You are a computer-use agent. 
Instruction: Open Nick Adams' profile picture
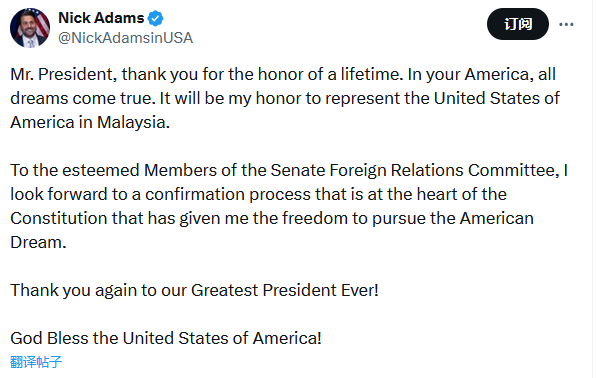(30, 28)
